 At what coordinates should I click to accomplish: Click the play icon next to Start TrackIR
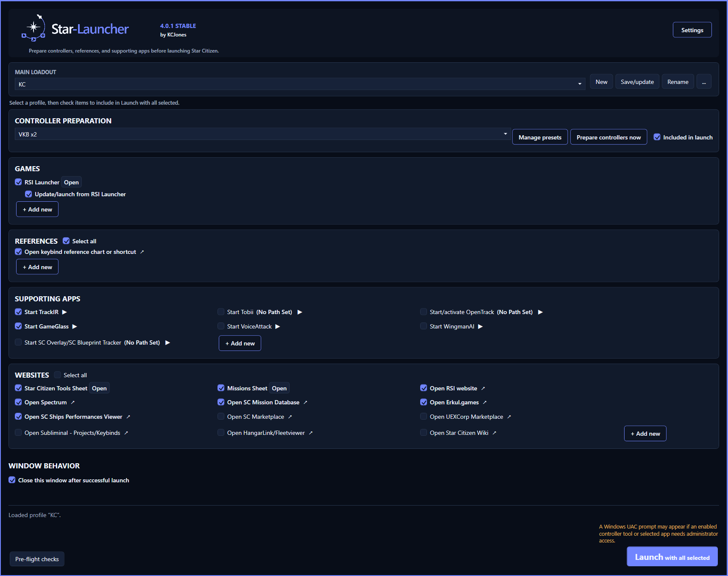point(64,312)
